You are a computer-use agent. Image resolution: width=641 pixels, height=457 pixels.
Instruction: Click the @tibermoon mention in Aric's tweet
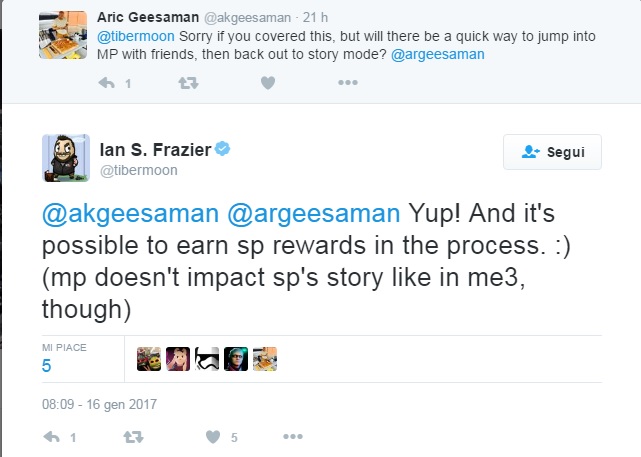(134, 35)
